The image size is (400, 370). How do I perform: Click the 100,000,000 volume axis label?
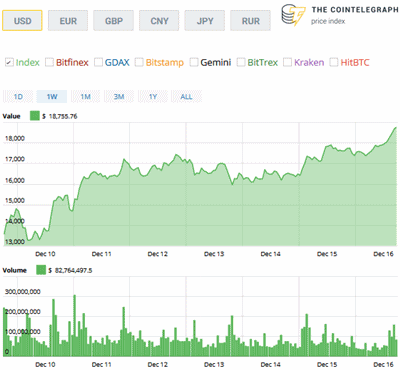pos(22,332)
